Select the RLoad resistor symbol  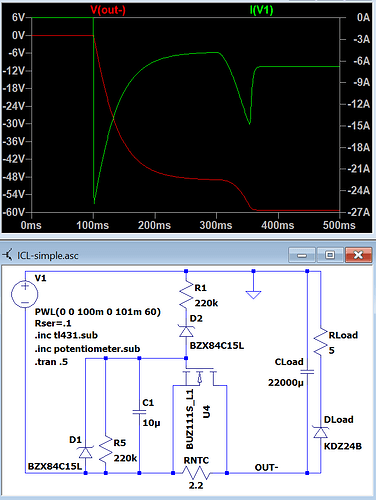click(x=321, y=342)
